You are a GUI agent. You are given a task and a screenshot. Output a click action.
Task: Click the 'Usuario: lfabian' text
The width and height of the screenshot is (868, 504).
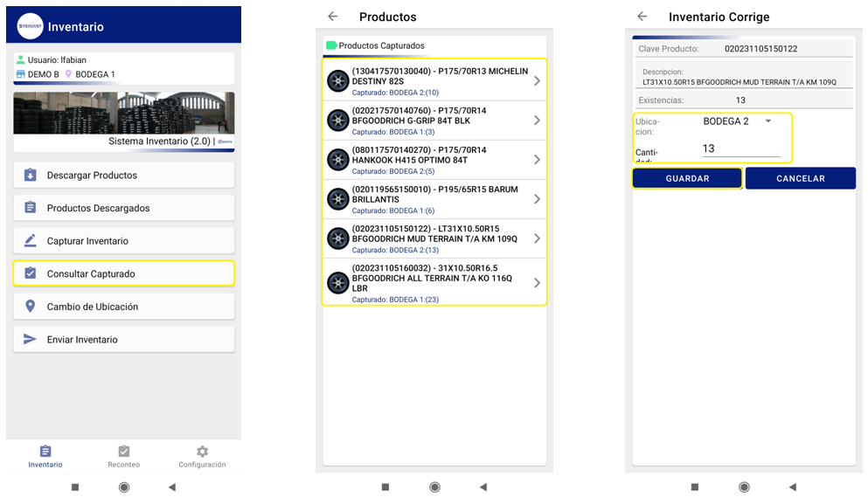57,59
